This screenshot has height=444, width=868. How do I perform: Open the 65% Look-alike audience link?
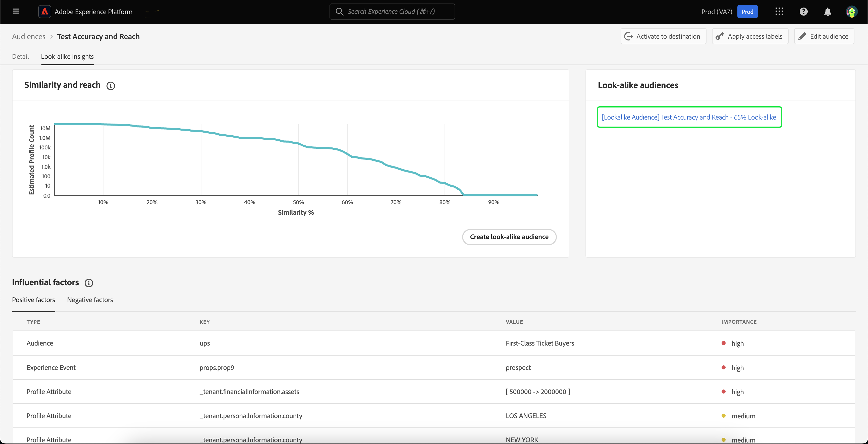pos(689,117)
